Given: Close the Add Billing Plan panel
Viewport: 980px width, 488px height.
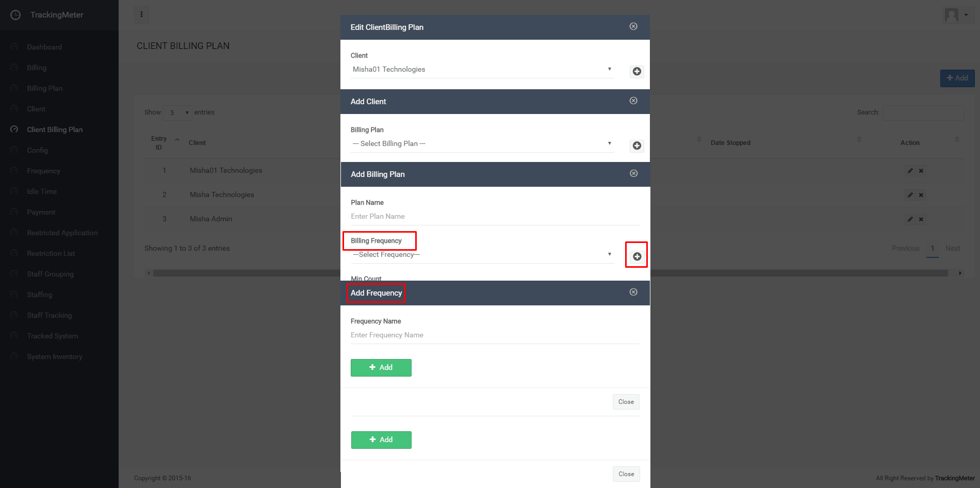Looking at the screenshot, I should click(633, 173).
